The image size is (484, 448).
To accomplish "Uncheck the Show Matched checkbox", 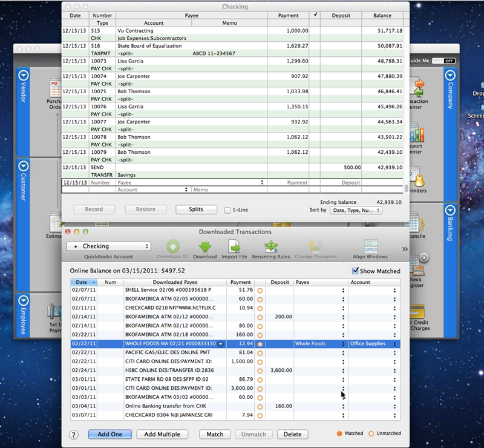I will coord(355,271).
